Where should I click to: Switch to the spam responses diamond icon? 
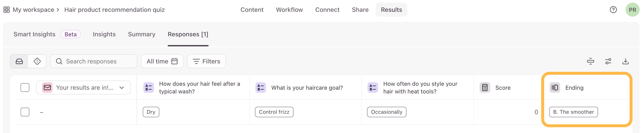(37, 61)
